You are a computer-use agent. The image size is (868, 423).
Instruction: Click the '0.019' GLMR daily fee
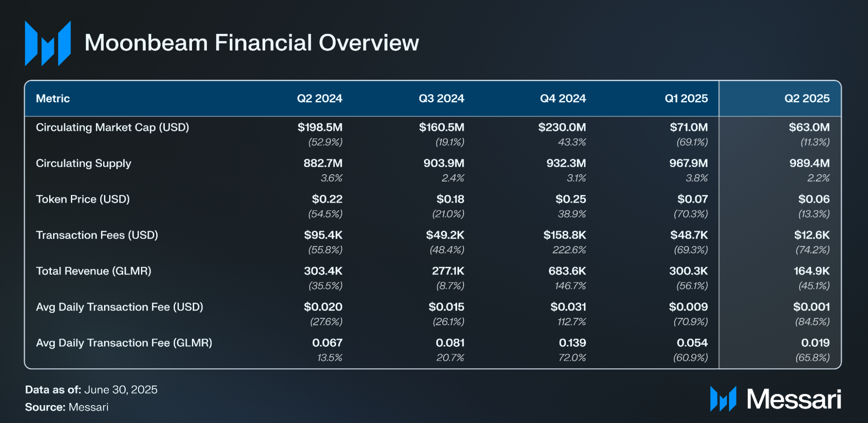coord(815,343)
